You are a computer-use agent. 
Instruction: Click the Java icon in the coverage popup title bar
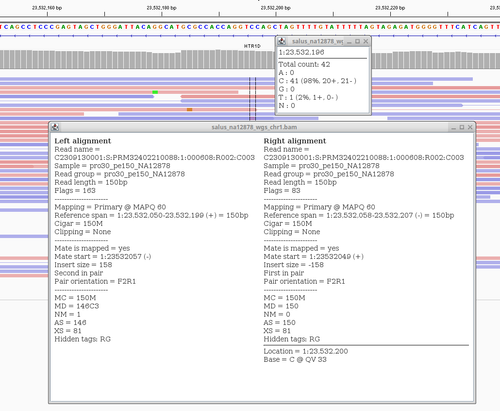tap(282, 41)
